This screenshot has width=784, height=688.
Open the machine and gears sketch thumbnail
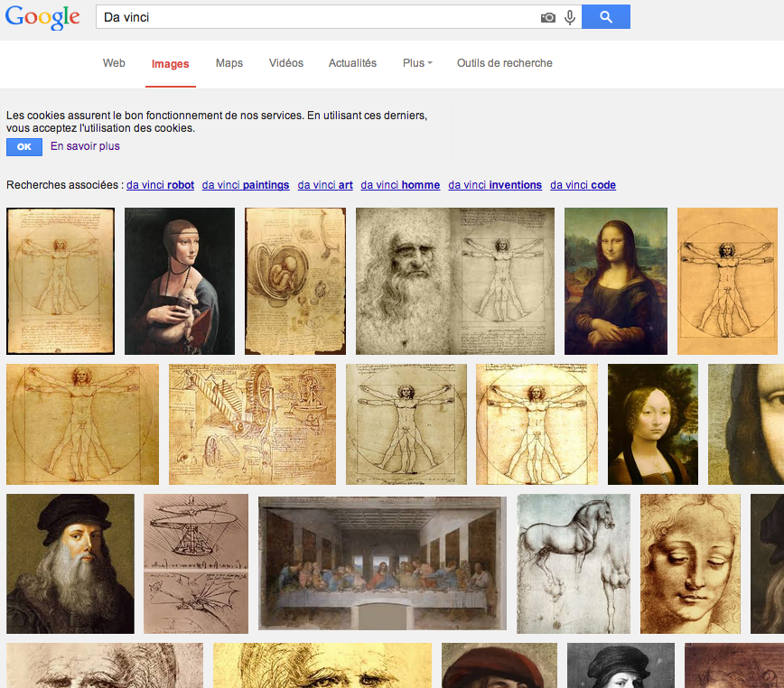(x=253, y=424)
